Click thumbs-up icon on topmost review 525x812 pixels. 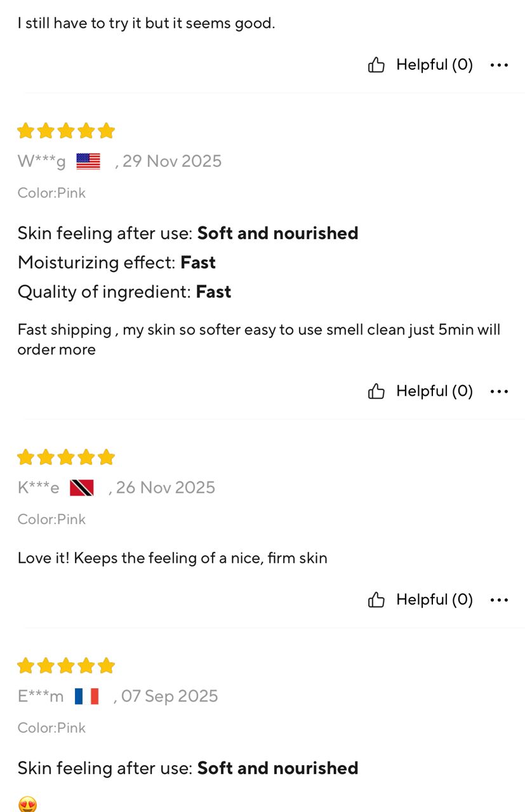376,65
